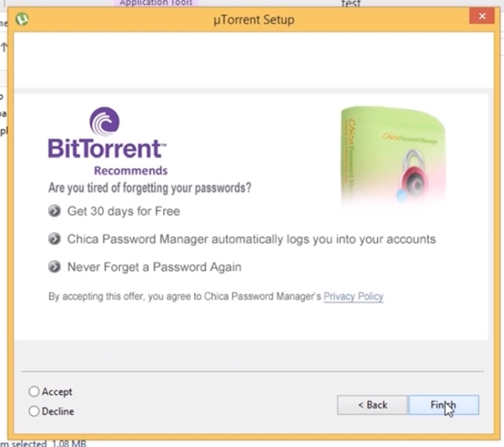This screenshot has width=504, height=447.
Task: Select the Decline radio button
Action: point(34,412)
